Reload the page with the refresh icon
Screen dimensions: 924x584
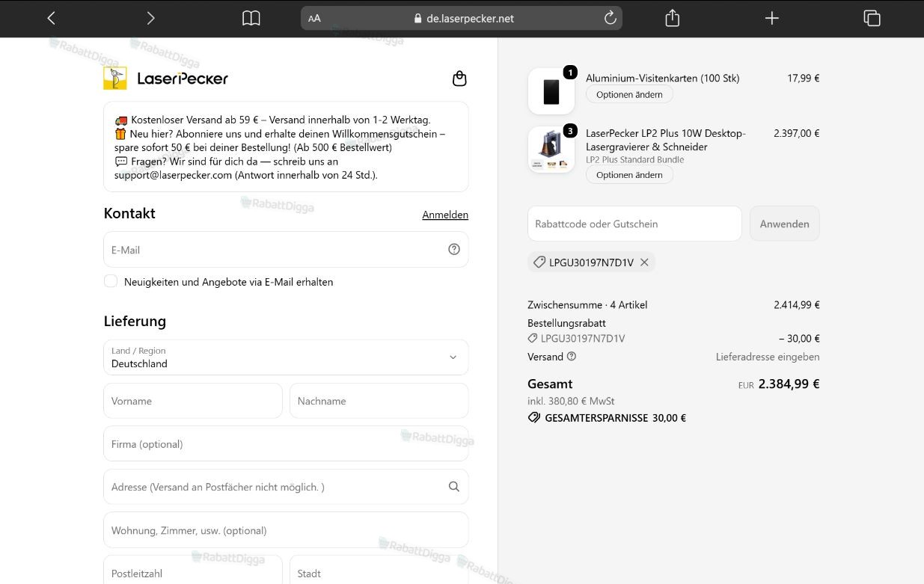click(610, 18)
